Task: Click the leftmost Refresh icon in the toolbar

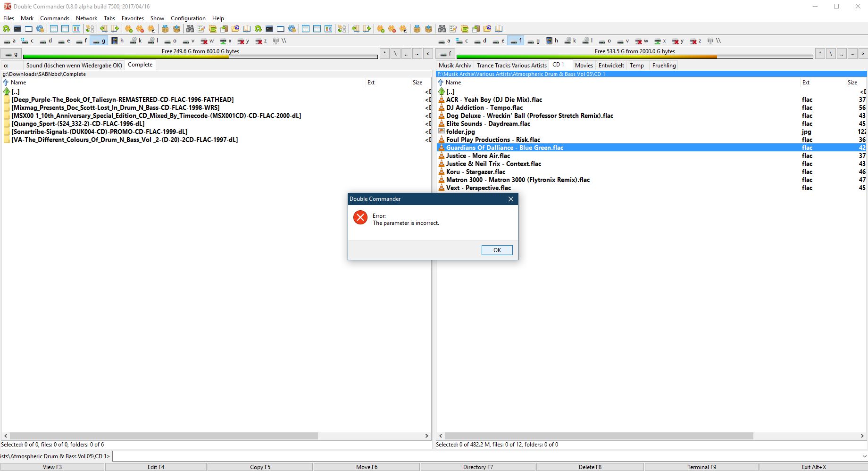Action: click(6, 29)
